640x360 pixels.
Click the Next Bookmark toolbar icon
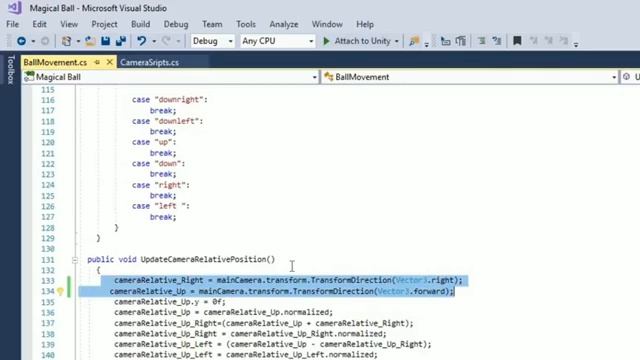click(549, 41)
